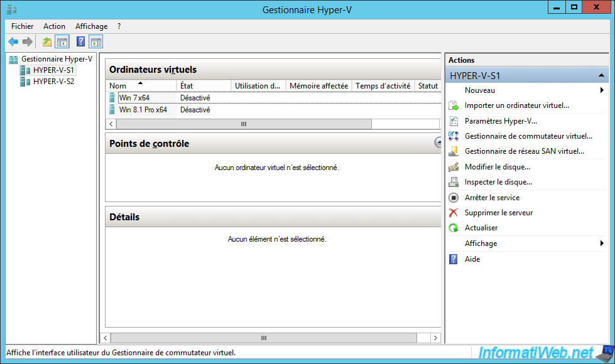Click the Modifier le disque pencil icon
This screenshot has width=615, height=364.
454,167
